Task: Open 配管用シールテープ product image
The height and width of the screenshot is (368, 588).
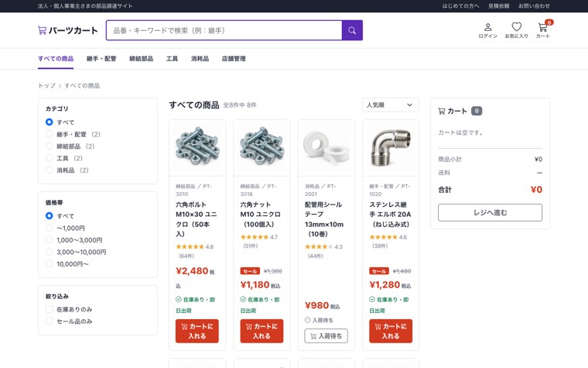Action: coord(326,148)
